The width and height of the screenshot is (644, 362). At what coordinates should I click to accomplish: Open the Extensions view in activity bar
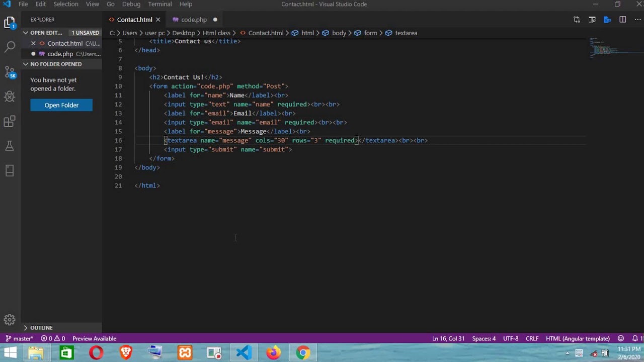pos(10,121)
